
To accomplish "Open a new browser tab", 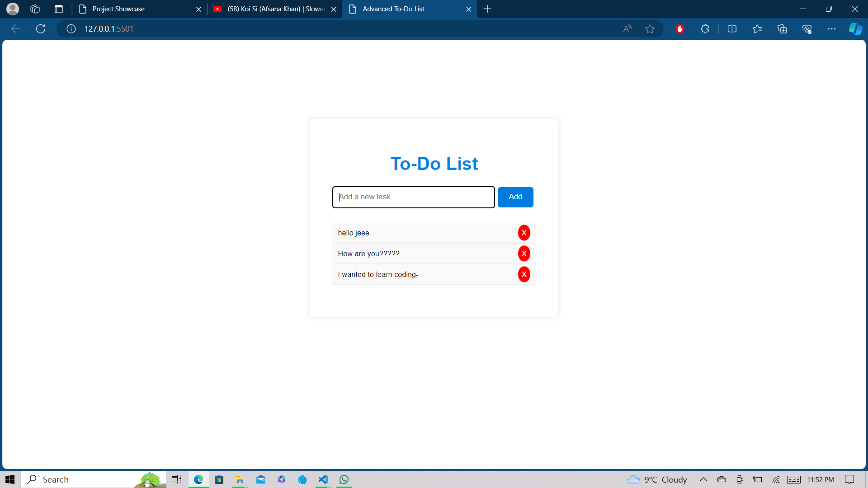I will (487, 9).
